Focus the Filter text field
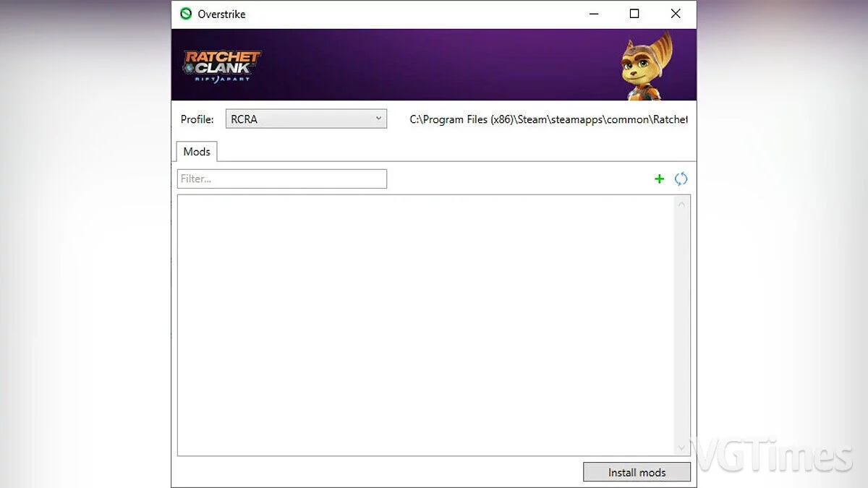The image size is (868, 488). (282, 179)
